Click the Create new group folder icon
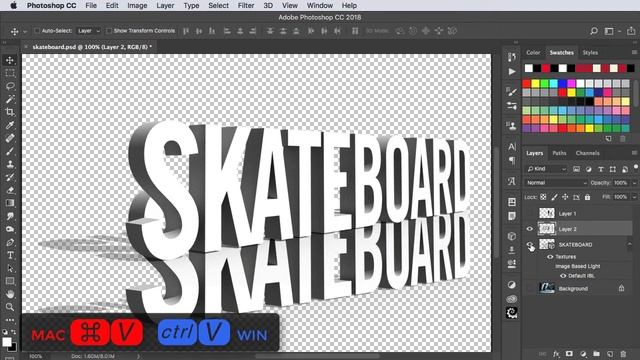Image resolution: width=640 pixels, height=360 pixels. coord(596,354)
